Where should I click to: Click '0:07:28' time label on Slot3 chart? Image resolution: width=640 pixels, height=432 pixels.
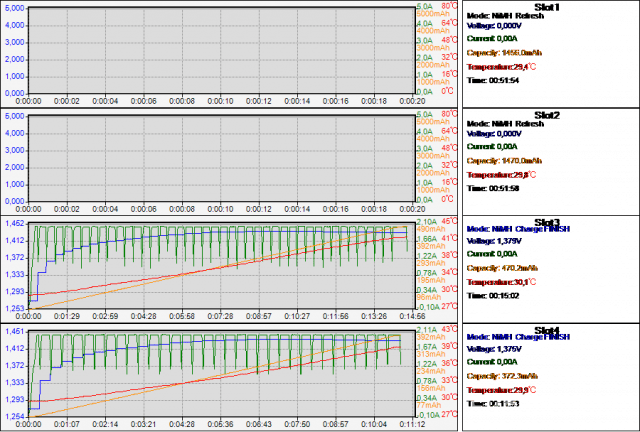tap(220, 316)
